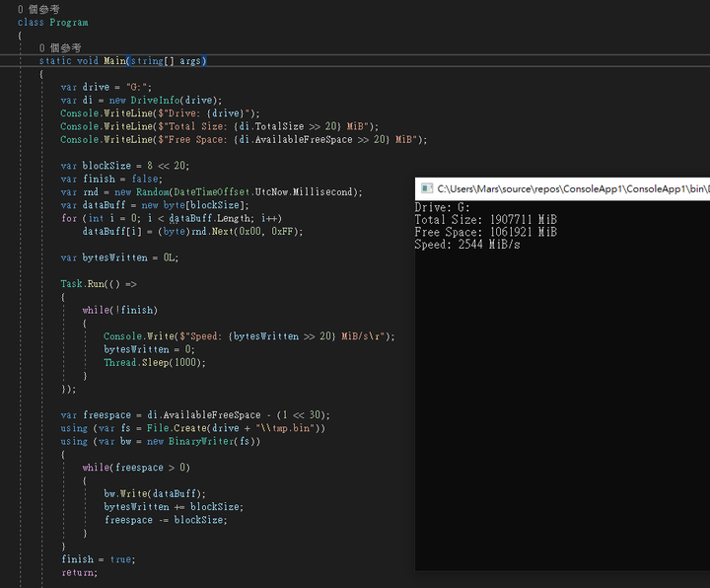Click the Console.WriteLine 'Drive:' code line

coord(161,113)
